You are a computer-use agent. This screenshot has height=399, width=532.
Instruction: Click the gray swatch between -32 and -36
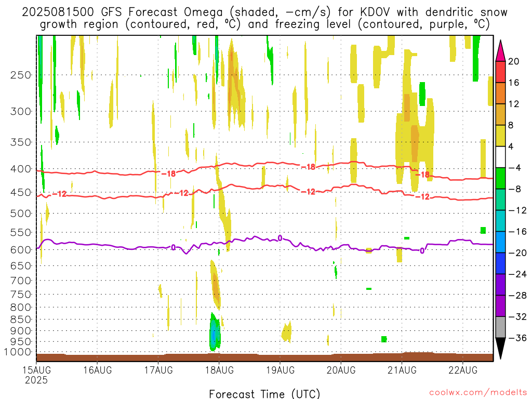500,327
